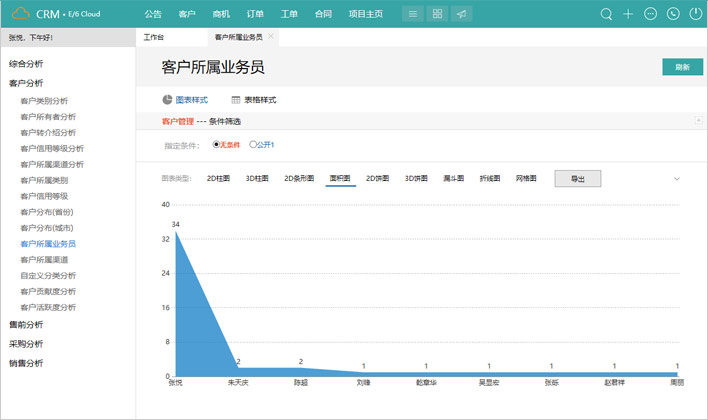The width and height of the screenshot is (708, 420).
Task: Select the 3D饼图 chart type
Action: (416, 179)
